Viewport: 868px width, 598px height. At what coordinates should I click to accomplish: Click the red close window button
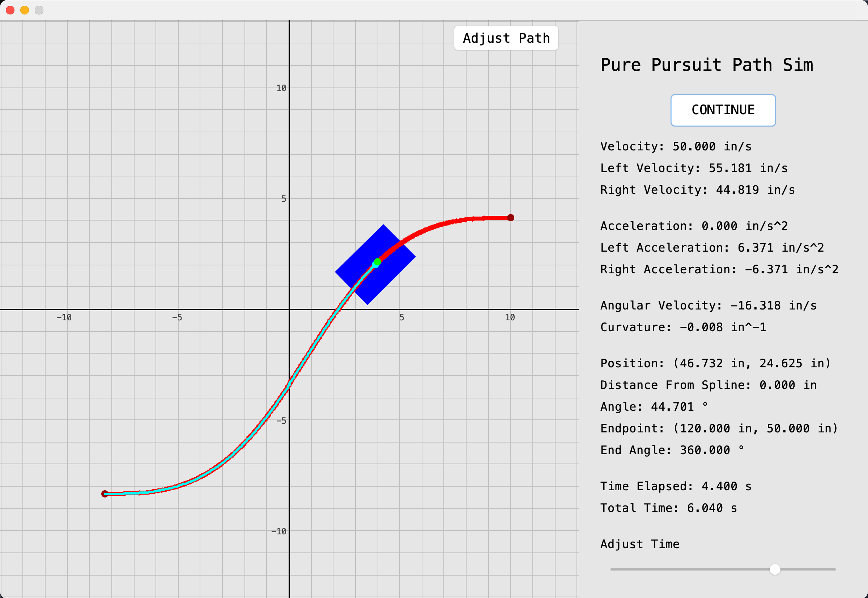coord(10,10)
